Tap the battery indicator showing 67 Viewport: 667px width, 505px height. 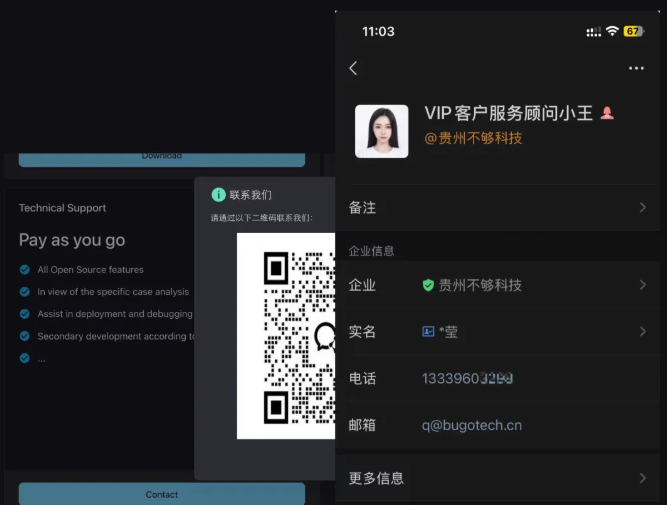(634, 31)
